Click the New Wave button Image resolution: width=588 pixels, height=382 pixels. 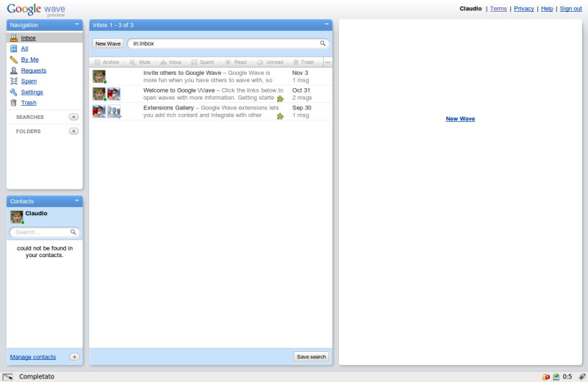(x=108, y=43)
